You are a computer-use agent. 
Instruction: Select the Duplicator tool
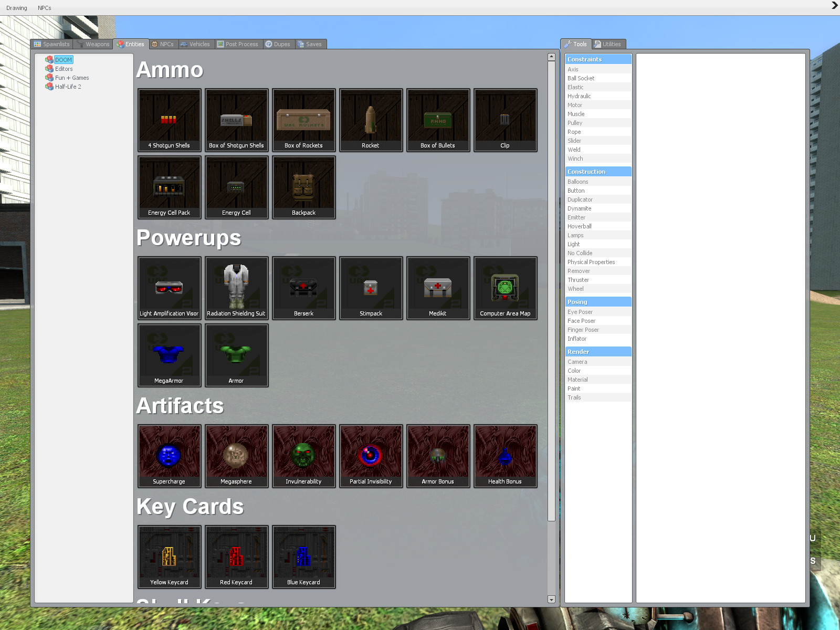click(598, 199)
